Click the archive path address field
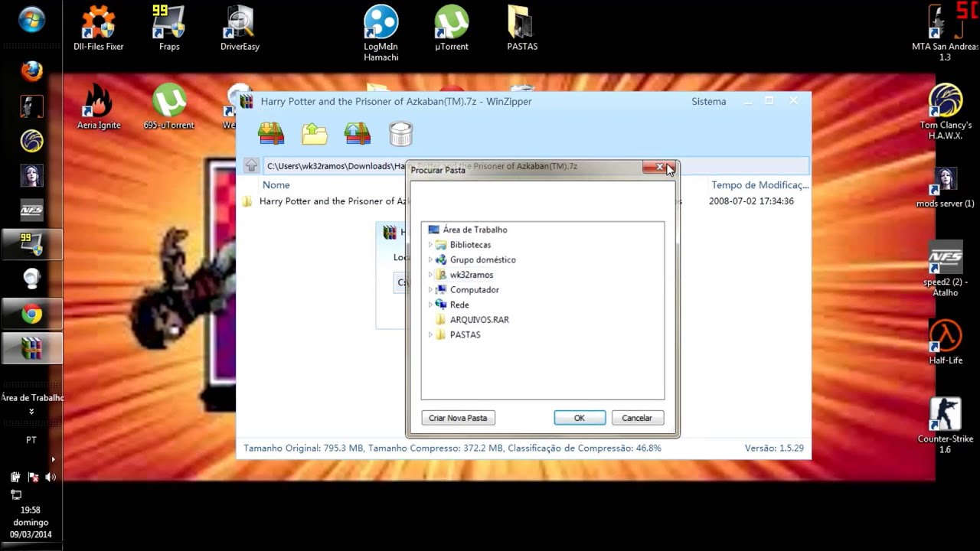 click(x=535, y=166)
